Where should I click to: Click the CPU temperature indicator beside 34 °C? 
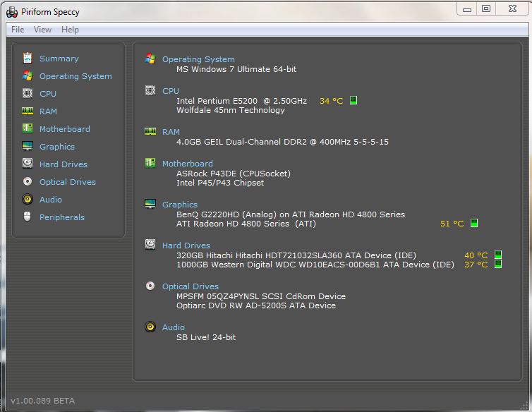353,100
